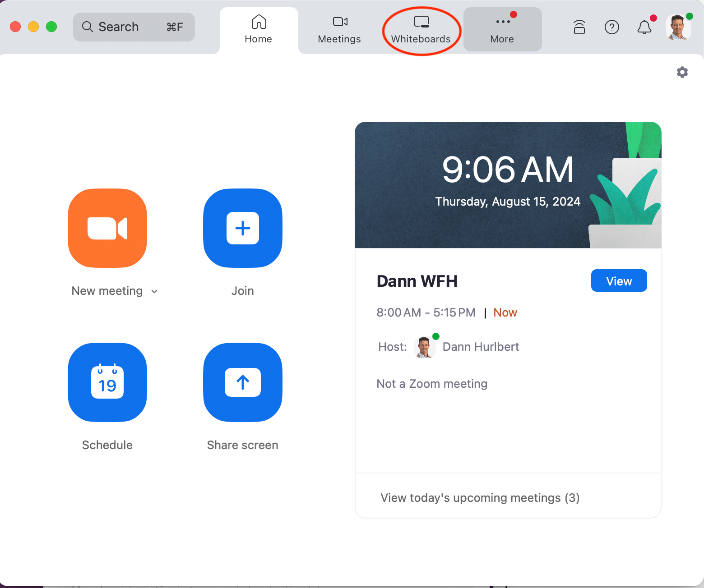
Task: Open the Whiteboards tab
Action: (421, 30)
